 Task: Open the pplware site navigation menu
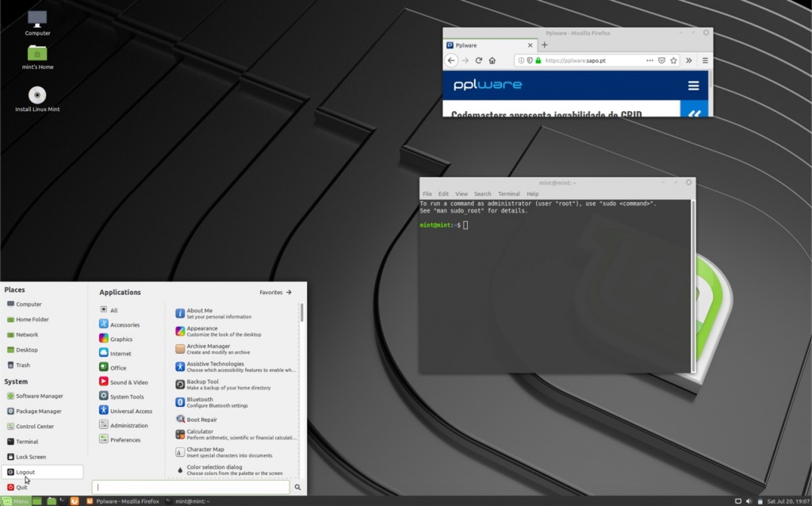click(694, 85)
